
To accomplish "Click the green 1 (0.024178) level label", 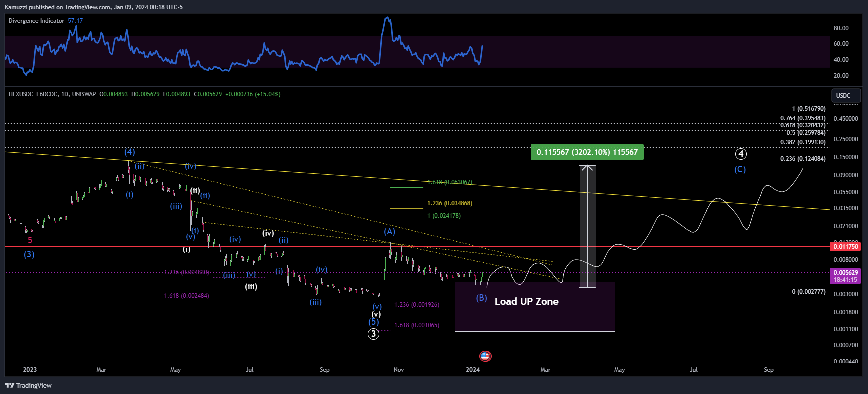I will pos(444,216).
